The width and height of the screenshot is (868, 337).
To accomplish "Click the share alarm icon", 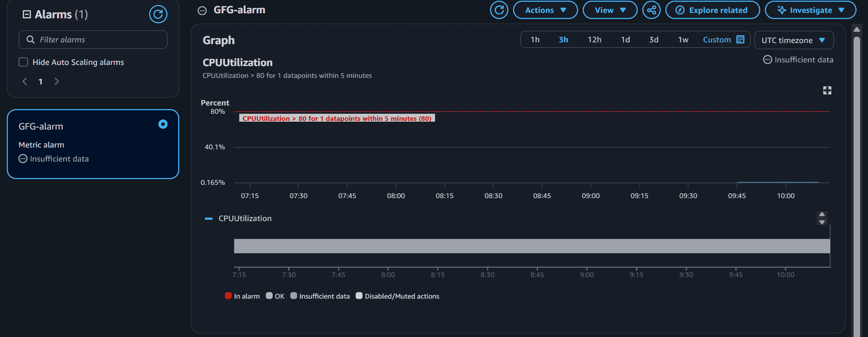I will [651, 10].
